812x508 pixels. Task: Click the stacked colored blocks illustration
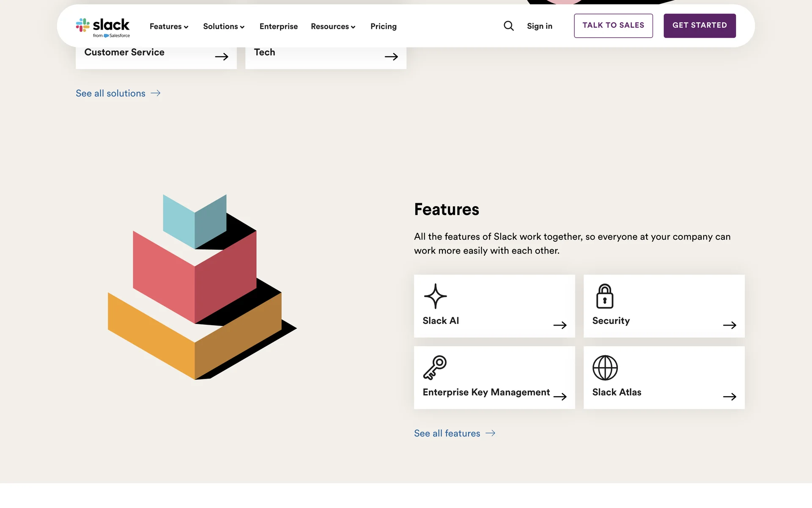coord(199,288)
